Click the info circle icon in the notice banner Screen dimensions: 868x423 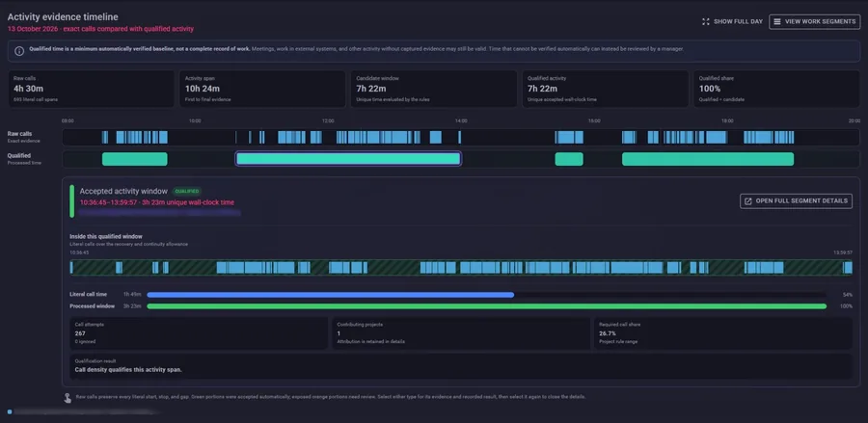19,51
